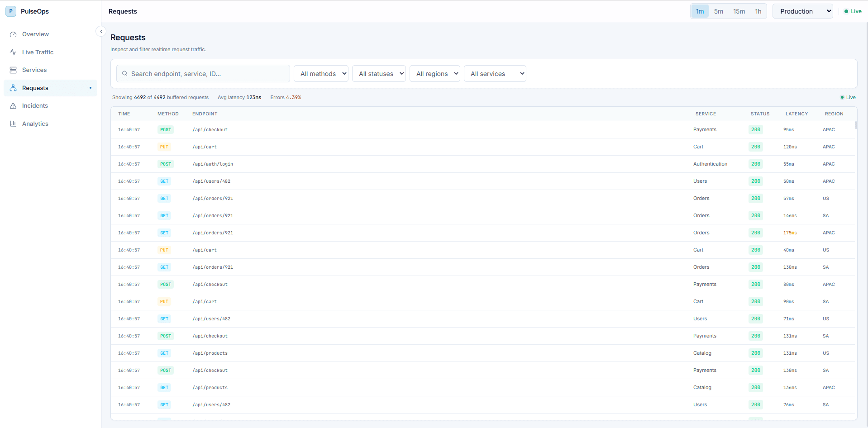
Task: Click the Incidents warning triangle icon
Action: [13, 106]
